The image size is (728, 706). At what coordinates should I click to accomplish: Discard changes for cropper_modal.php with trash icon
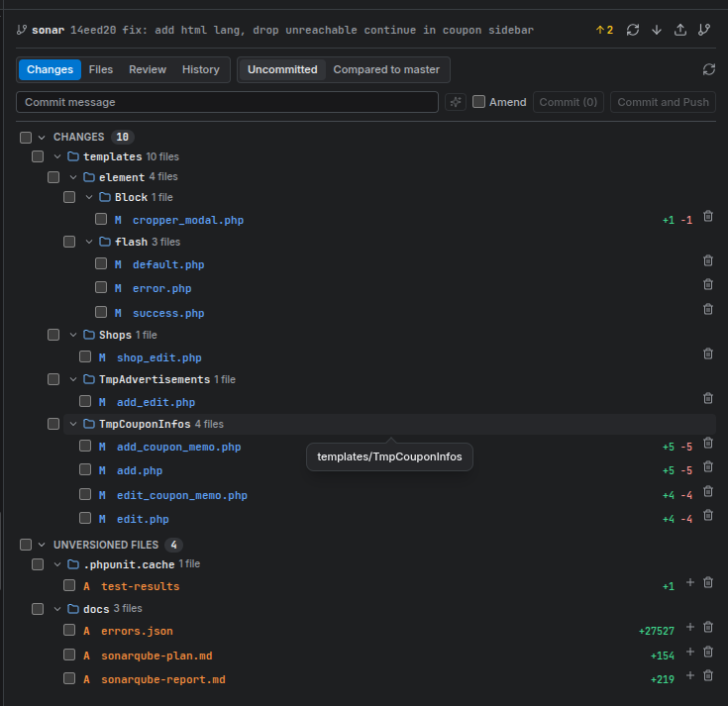(x=707, y=216)
